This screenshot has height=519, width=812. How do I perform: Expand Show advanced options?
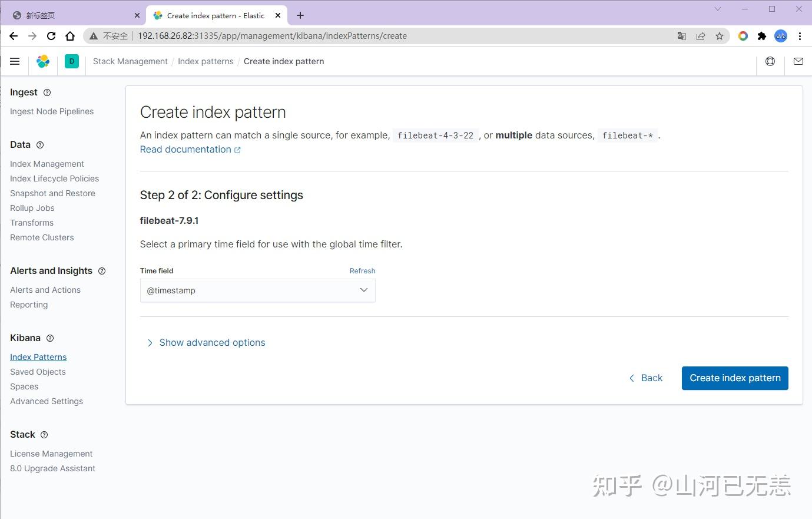click(206, 343)
